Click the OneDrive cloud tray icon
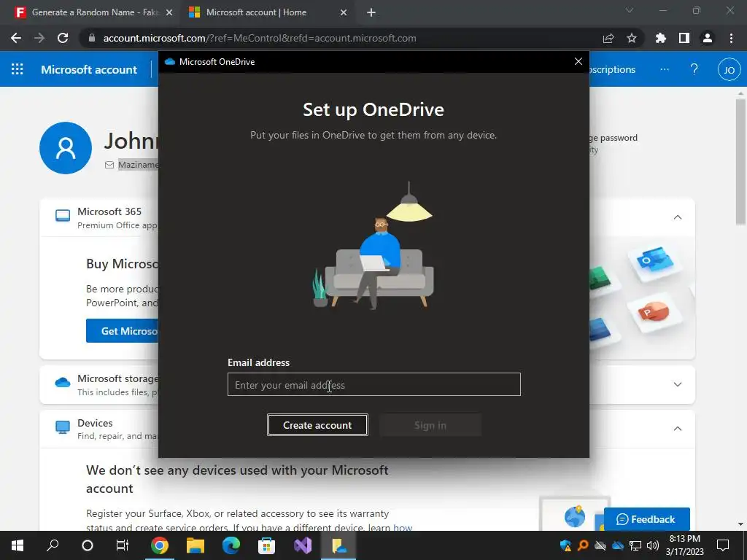The image size is (747, 560). (x=617, y=545)
